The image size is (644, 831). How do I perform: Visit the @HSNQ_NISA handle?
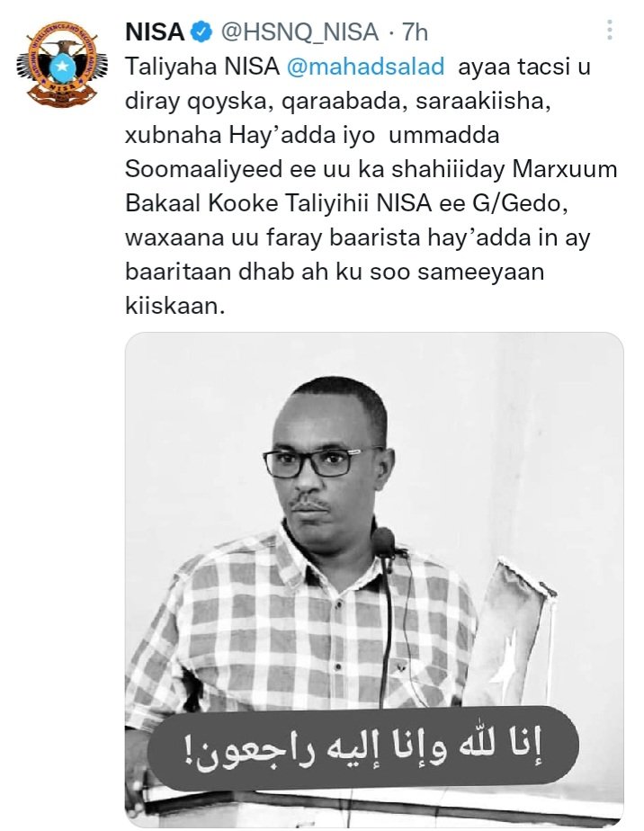300,32
